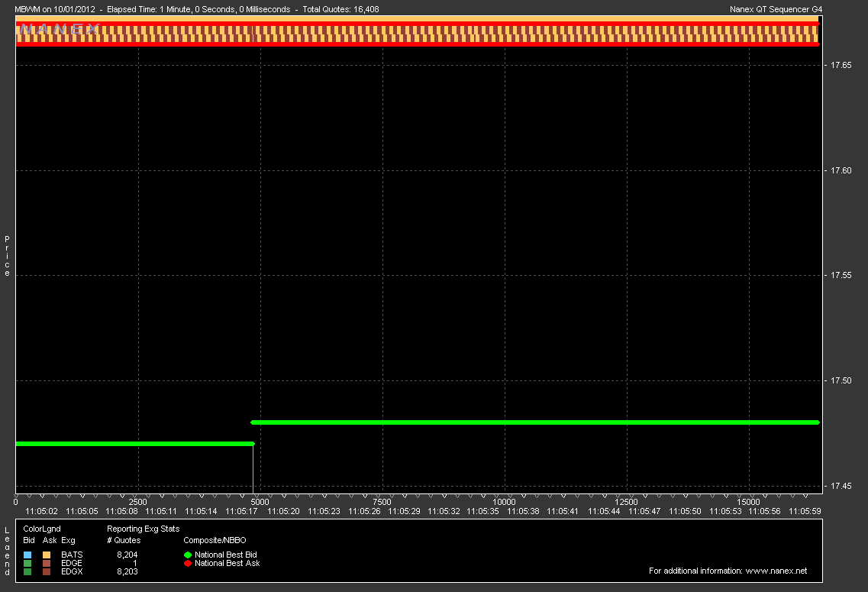Viewport: 868px width, 592px height.
Task: Click the 11:05:38 time label
Action: [523, 511]
